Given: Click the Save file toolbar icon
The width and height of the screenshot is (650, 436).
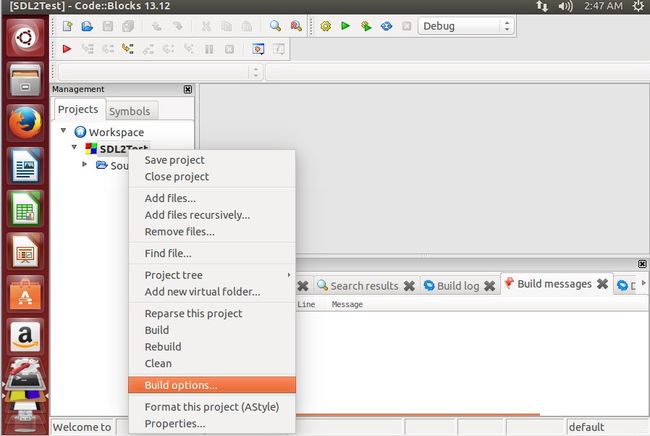Looking at the screenshot, I should click(x=108, y=26).
